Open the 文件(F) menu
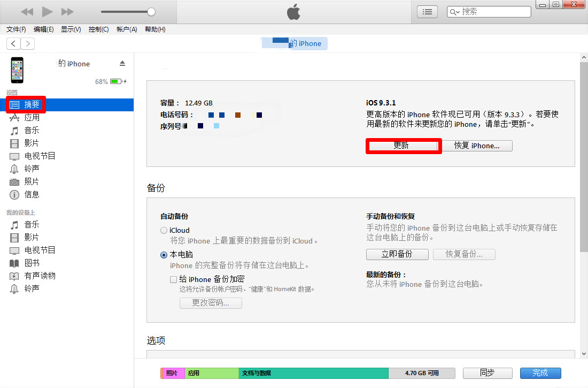Viewport: 588px width, 388px height. coord(16,29)
